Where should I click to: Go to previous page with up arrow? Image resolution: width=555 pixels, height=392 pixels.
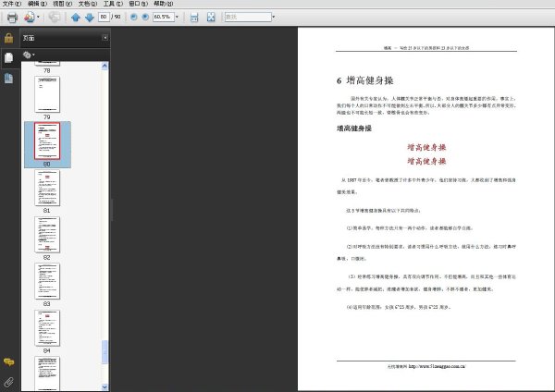(x=76, y=17)
